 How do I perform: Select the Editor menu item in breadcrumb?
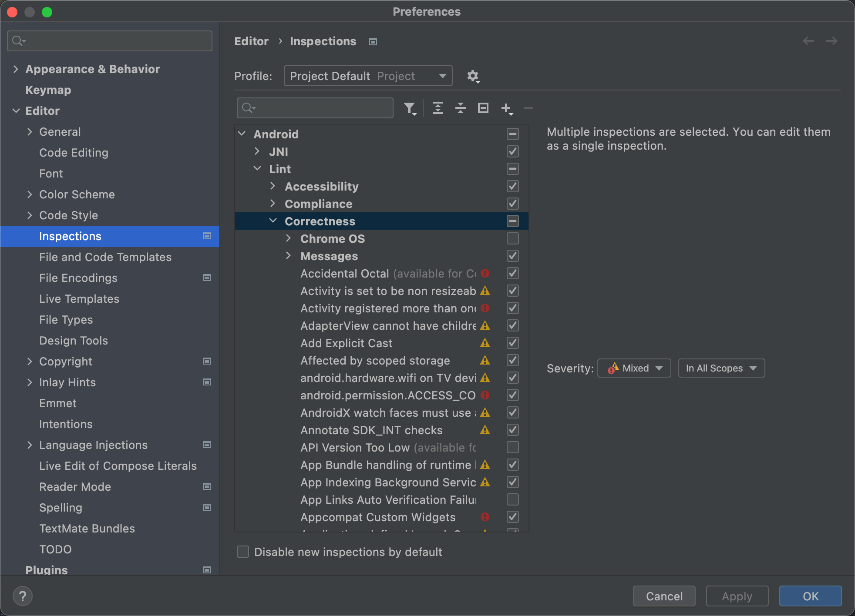pos(252,41)
